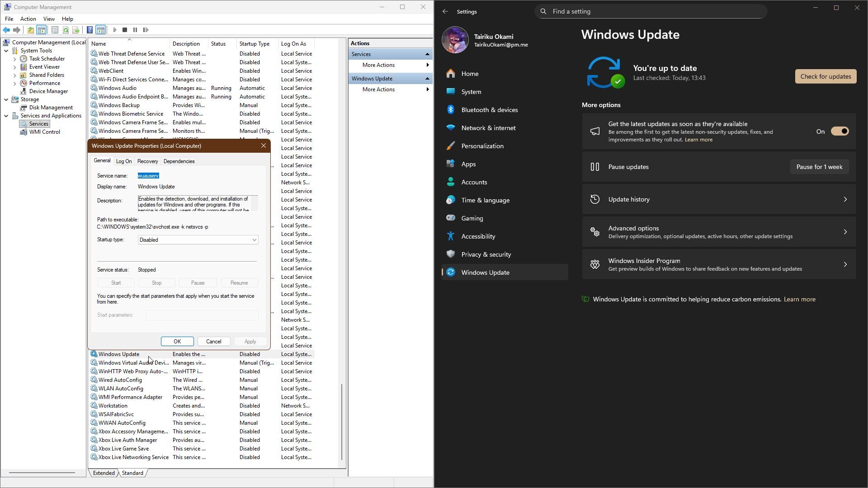Image resolution: width=868 pixels, height=488 pixels.
Task: Switch to the Dependencies tab
Action: [x=179, y=161]
